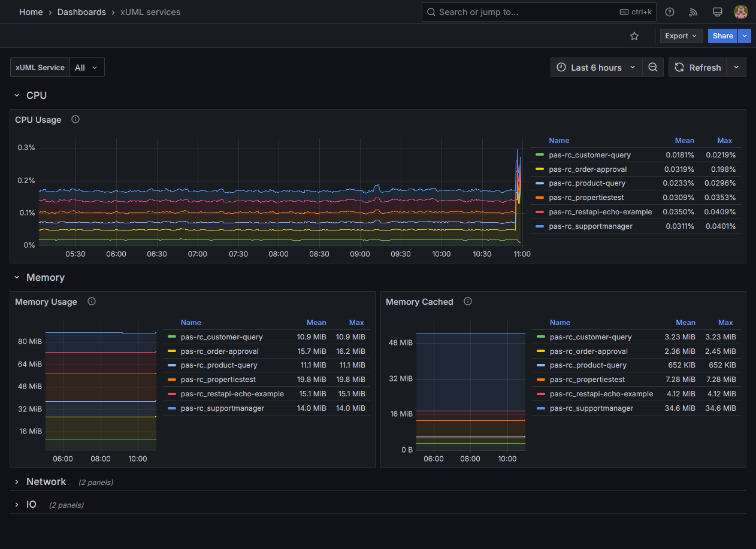756x549 pixels.
Task: Toggle pas-rc_supportmanager series in Memory Usage legend
Action: [222, 408]
